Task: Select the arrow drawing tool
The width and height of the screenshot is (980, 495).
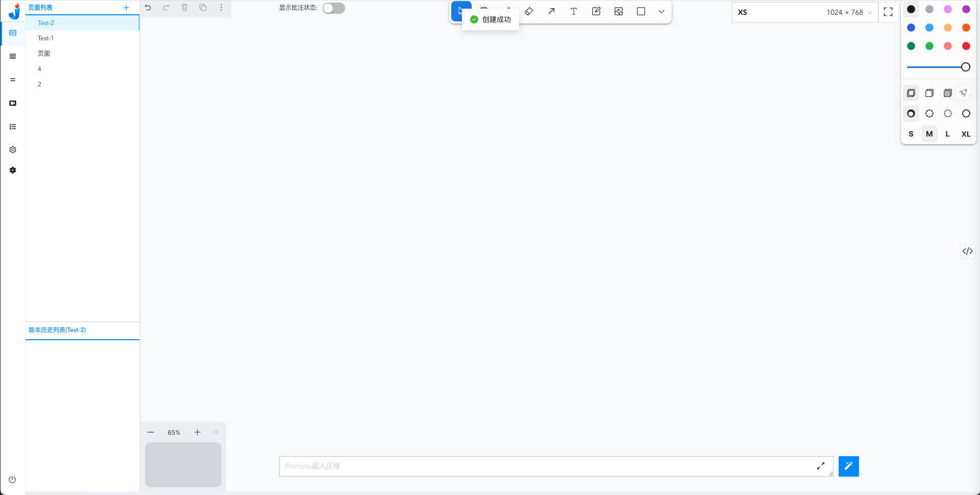Action: 551,11
